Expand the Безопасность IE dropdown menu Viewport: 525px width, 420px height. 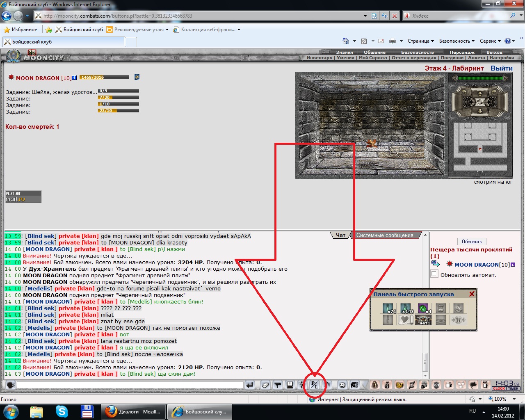[x=457, y=41]
